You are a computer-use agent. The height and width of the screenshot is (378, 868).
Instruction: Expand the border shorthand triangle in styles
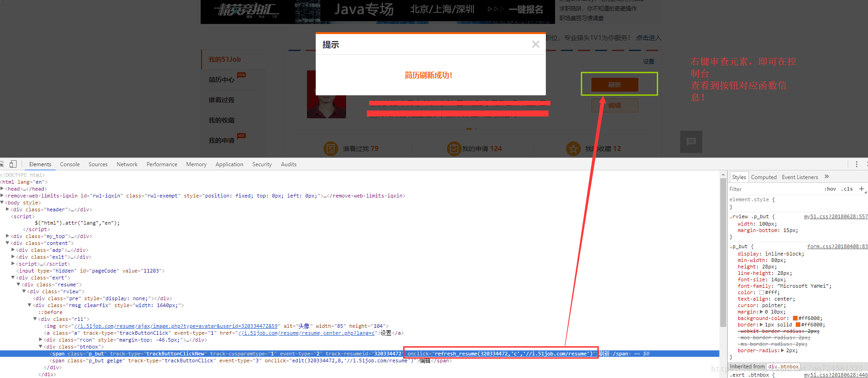click(761, 325)
